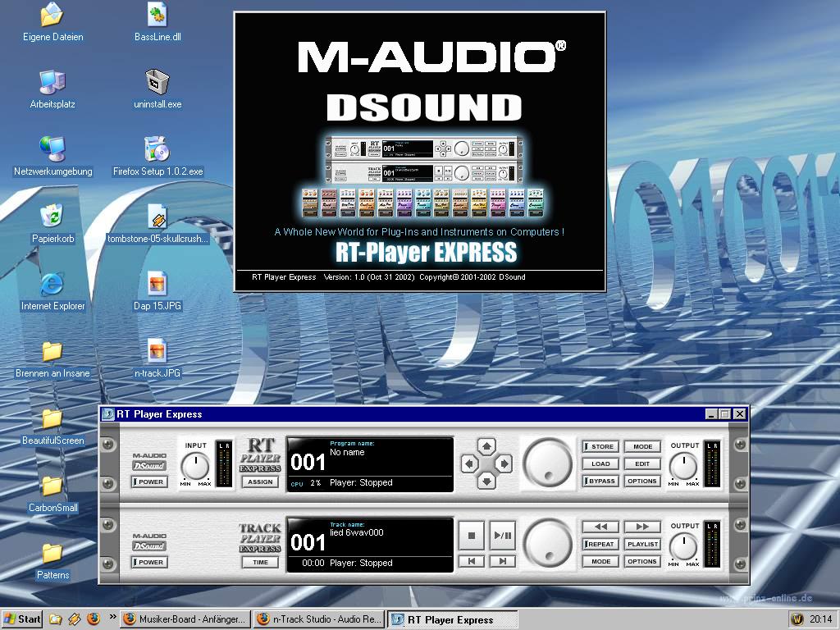840x630 pixels.
Task: Open the BeautifulScreen folder
Action: coord(52,426)
